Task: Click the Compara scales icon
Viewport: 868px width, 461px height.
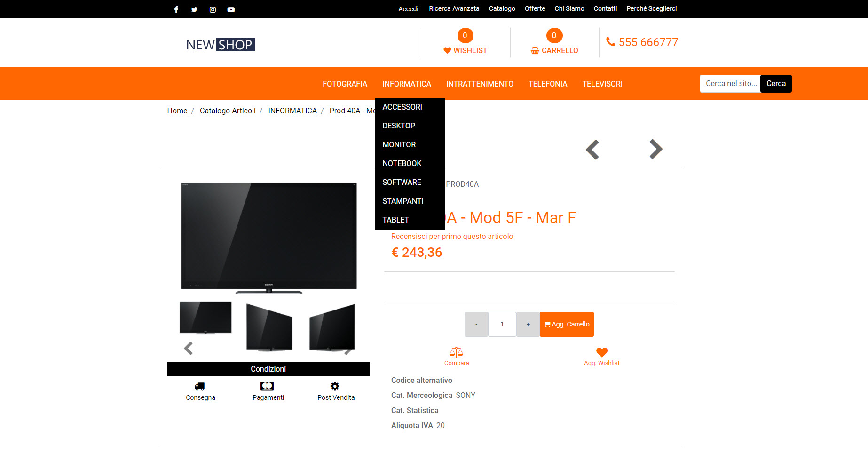Action: 456,352
